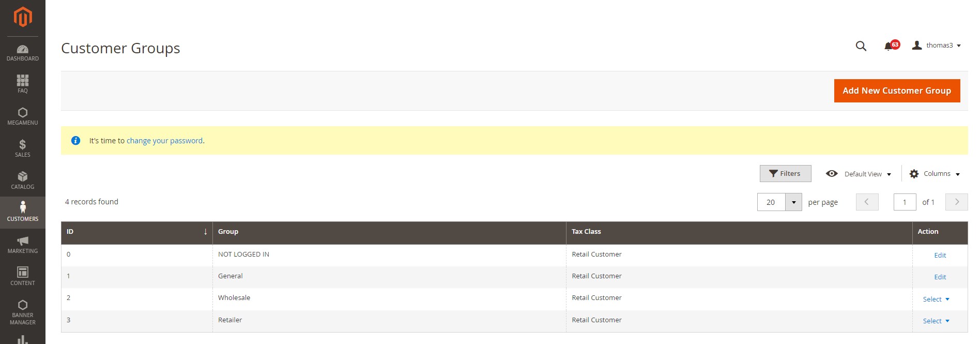Open the Megamenu sidebar section

coord(23,116)
